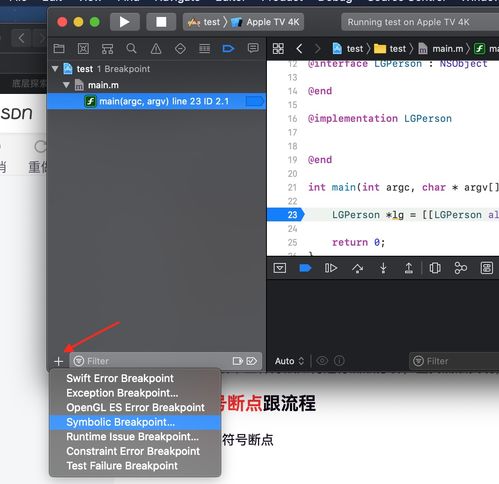Viewport: 499px width, 484px height.
Task: Open environment overrides icon in debug bar
Action: click(487, 268)
